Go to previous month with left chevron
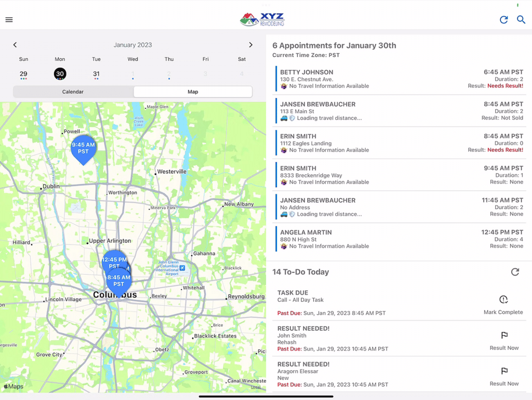The height and width of the screenshot is (400, 532). tap(15, 45)
